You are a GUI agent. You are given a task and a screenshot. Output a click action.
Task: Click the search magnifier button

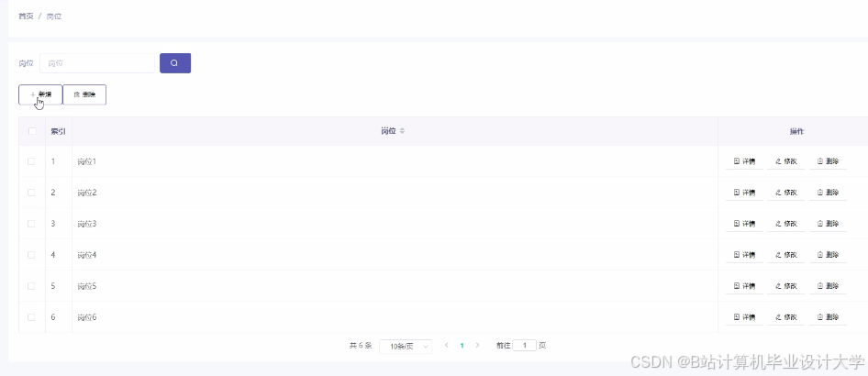click(x=175, y=63)
